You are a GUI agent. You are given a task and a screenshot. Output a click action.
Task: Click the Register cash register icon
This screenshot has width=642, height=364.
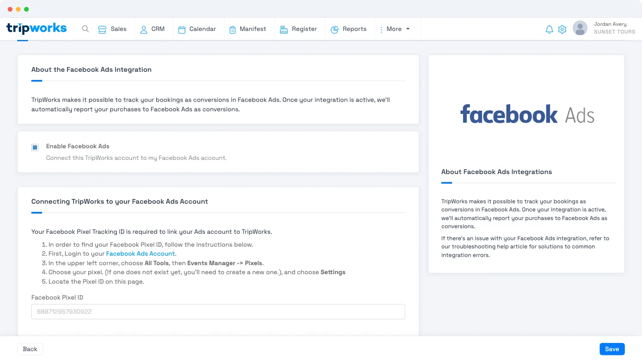(284, 29)
